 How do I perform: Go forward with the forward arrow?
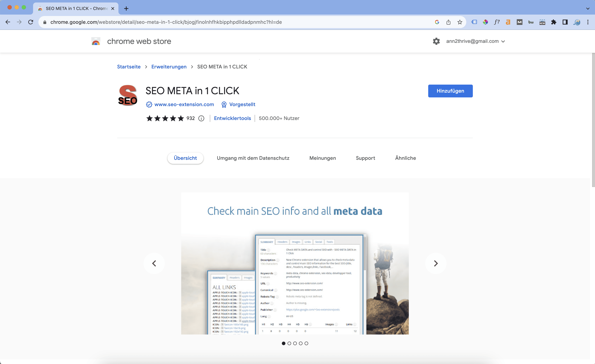[x=19, y=22]
